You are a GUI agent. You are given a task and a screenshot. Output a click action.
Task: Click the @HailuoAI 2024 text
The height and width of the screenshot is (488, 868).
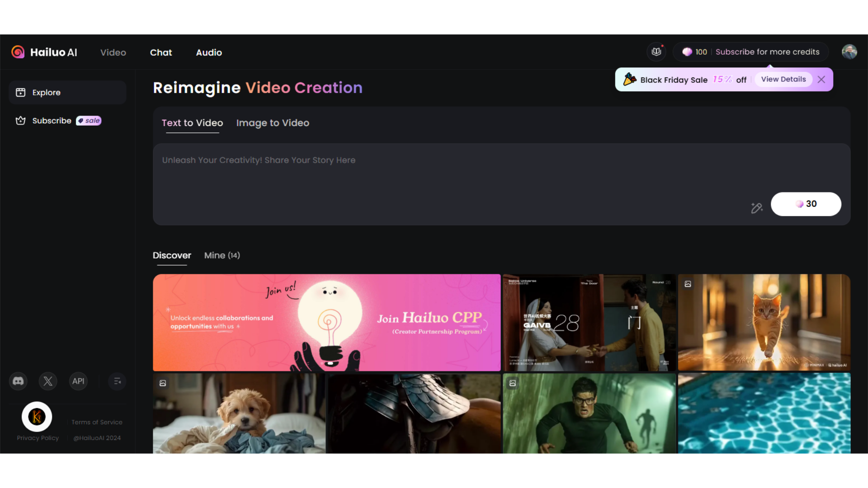(97, 438)
